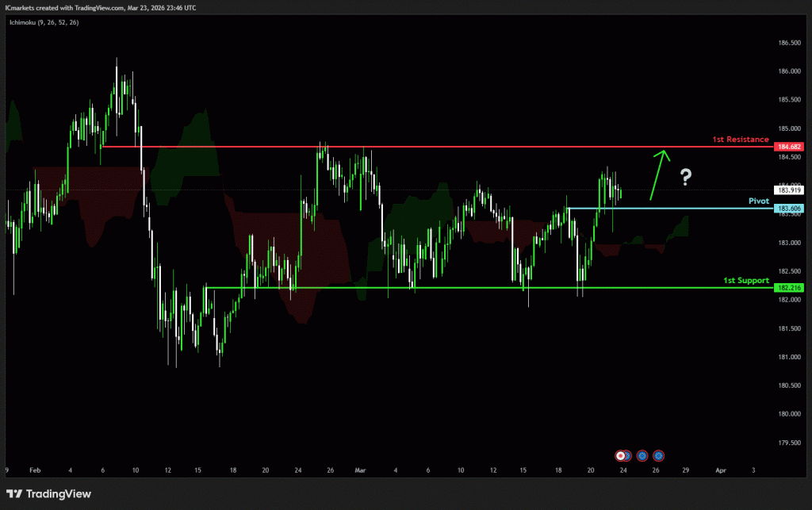Click the green 182.216 support price tag

(x=790, y=288)
